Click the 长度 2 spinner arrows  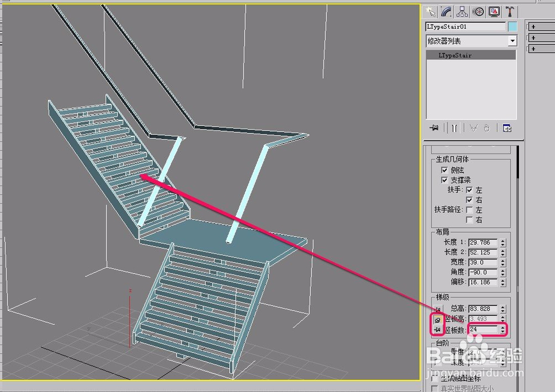(x=503, y=252)
